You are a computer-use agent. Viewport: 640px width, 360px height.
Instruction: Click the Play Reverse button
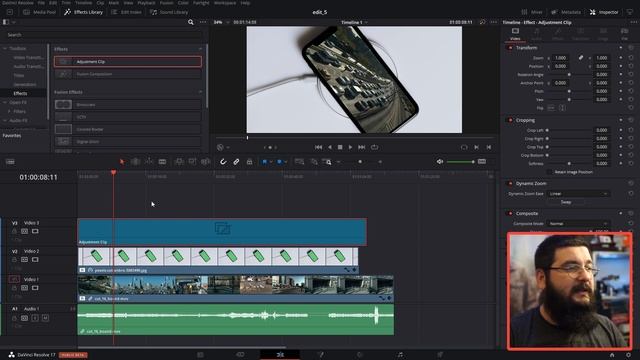[x=330, y=147]
